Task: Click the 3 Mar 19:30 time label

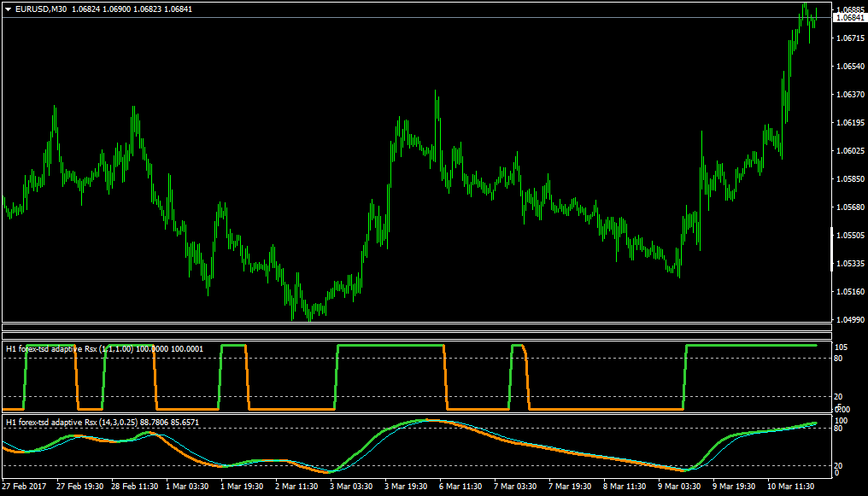Action: (406, 487)
